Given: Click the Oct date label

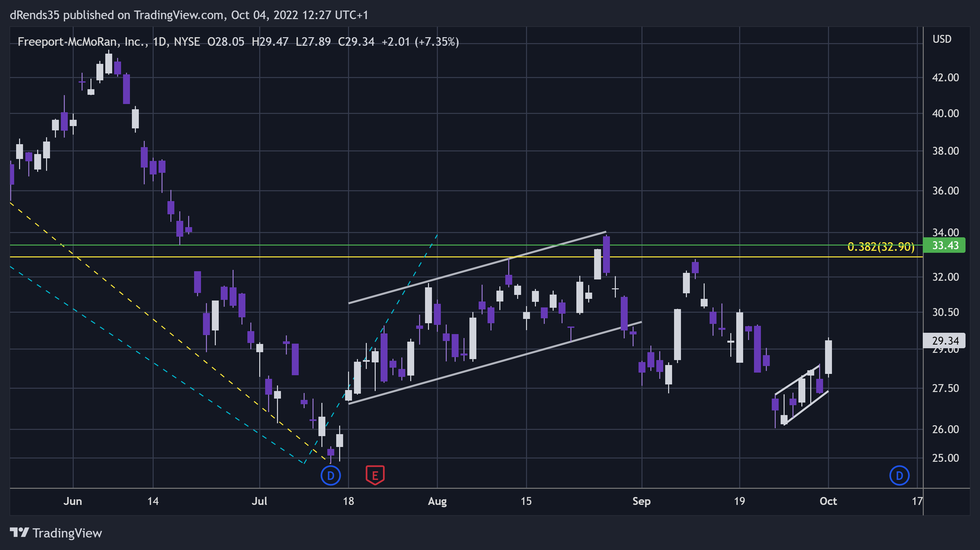Looking at the screenshot, I should click(x=828, y=501).
